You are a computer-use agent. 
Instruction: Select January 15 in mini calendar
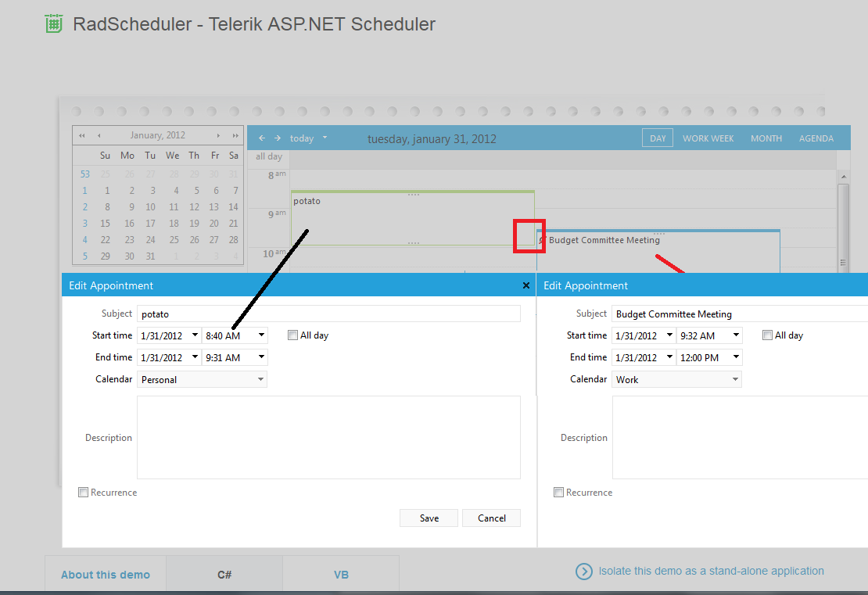click(x=106, y=224)
